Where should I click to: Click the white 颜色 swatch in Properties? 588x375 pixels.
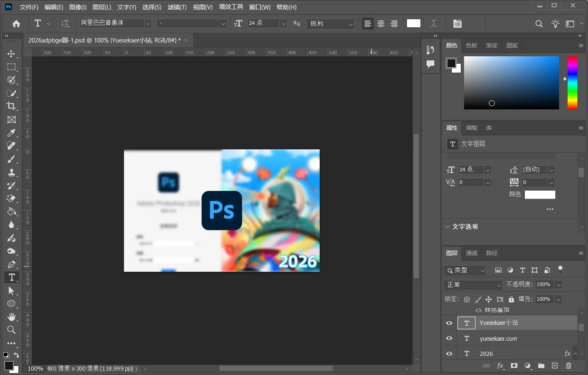pos(540,195)
